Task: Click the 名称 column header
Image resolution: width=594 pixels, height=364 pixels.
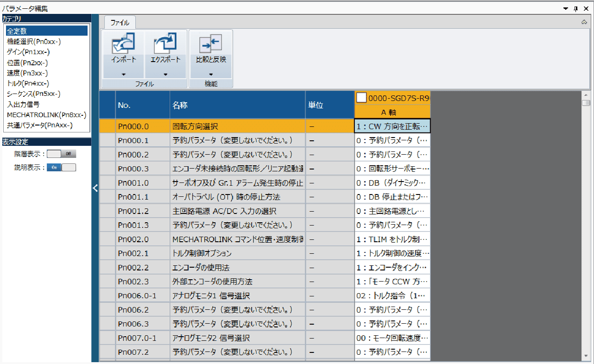Action: (x=237, y=105)
